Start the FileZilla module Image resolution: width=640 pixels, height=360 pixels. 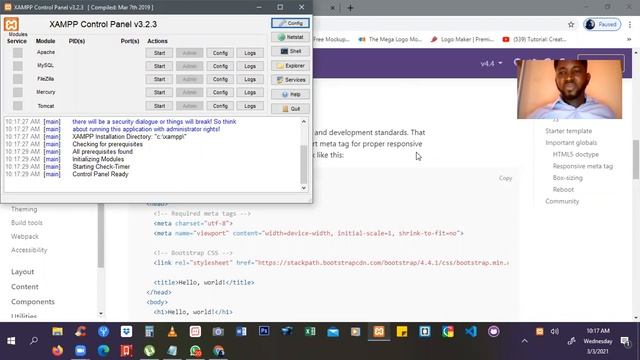pyautogui.click(x=159, y=79)
